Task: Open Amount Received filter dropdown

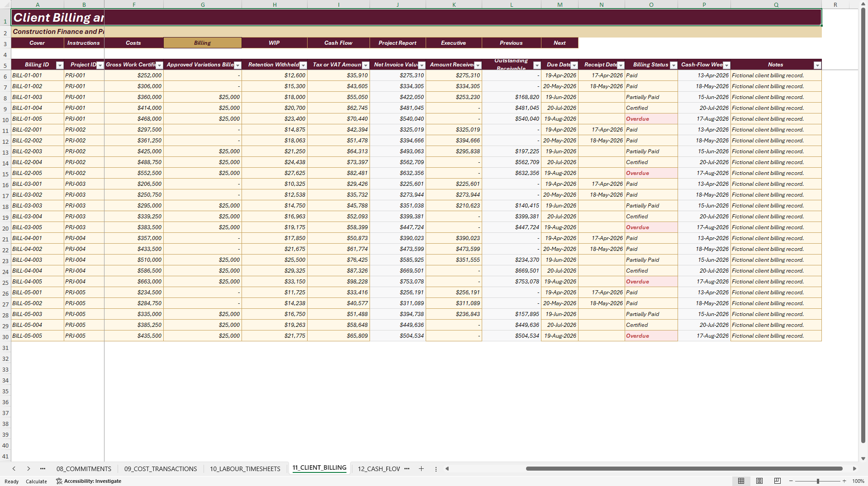Action: [478, 66]
